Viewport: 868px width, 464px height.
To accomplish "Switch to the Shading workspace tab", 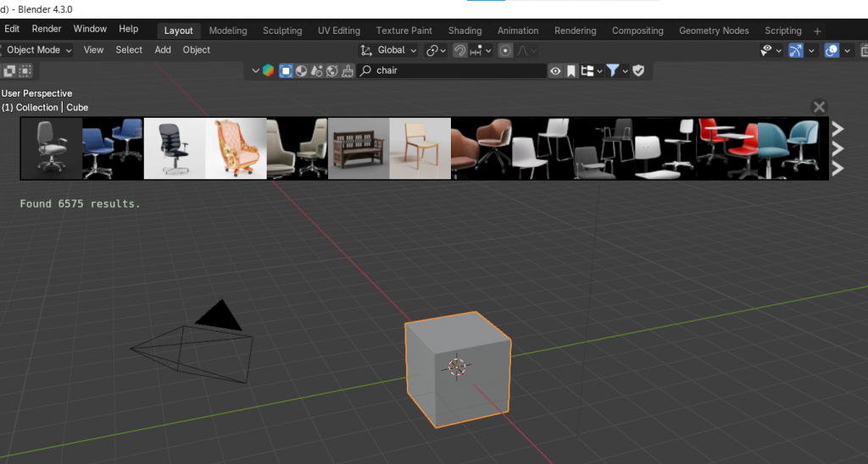I will pos(465,31).
